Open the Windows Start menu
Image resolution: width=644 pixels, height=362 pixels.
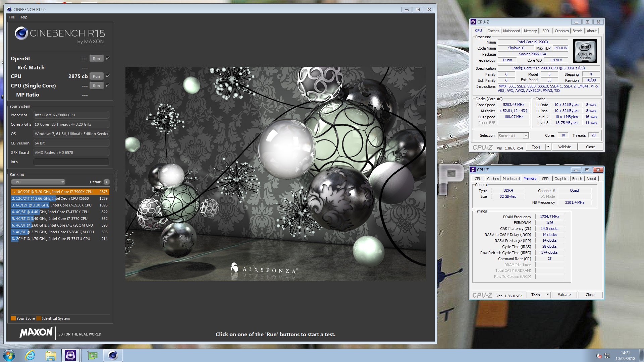tap(9, 355)
